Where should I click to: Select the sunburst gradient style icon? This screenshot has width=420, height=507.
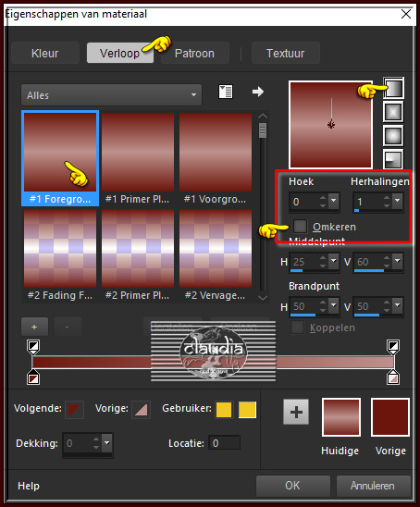pos(393,136)
